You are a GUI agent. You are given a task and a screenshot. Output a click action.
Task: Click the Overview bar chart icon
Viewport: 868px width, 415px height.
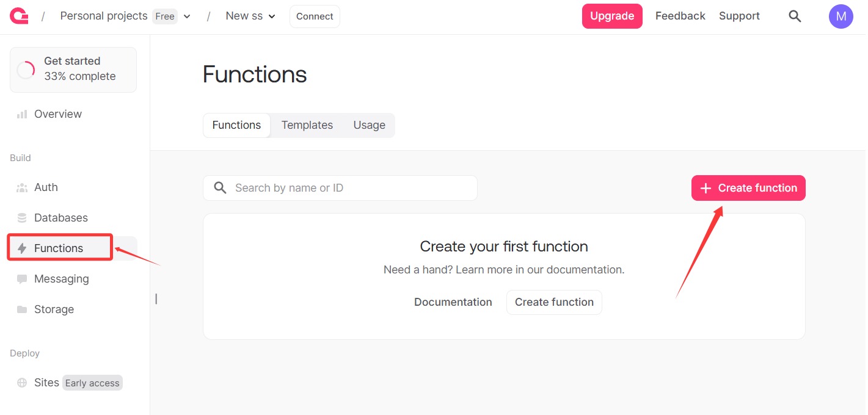tap(22, 114)
